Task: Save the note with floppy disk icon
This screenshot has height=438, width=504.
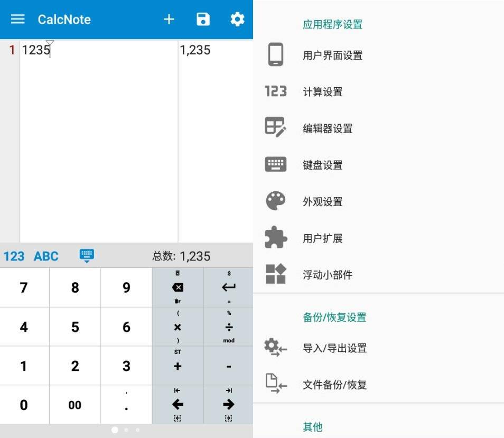Action: (x=203, y=19)
